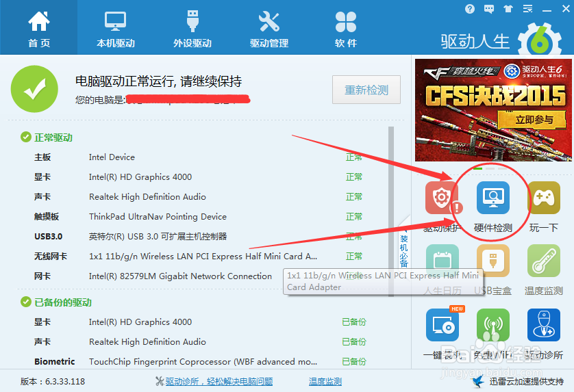
Task: Select the 无线网卡 Wireless LAN row
Action: pos(198,257)
